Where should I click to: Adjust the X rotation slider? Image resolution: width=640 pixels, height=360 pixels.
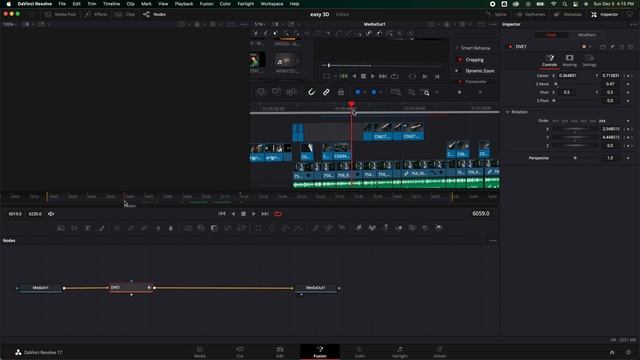click(x=575, y=129)
